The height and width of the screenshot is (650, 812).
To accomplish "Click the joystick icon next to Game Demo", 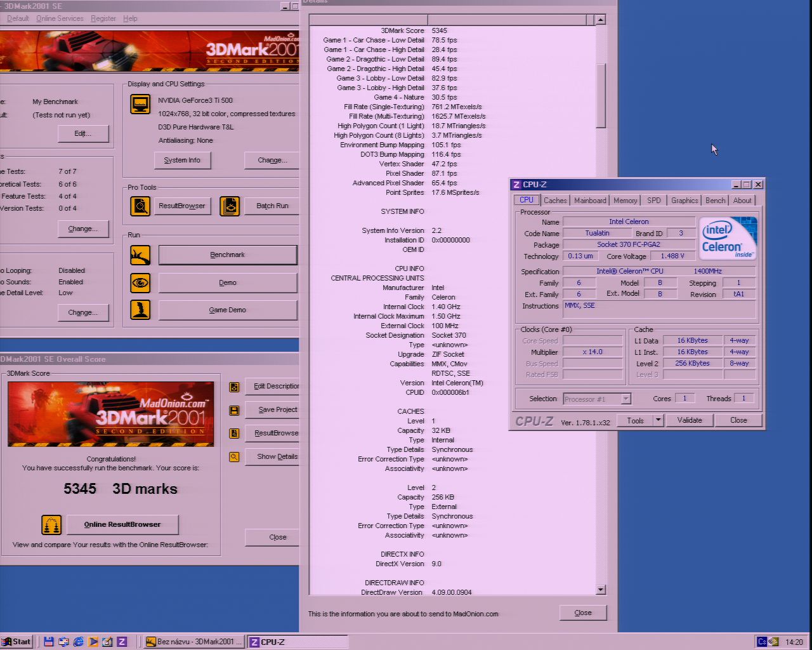I will click(x=140, y=310).
